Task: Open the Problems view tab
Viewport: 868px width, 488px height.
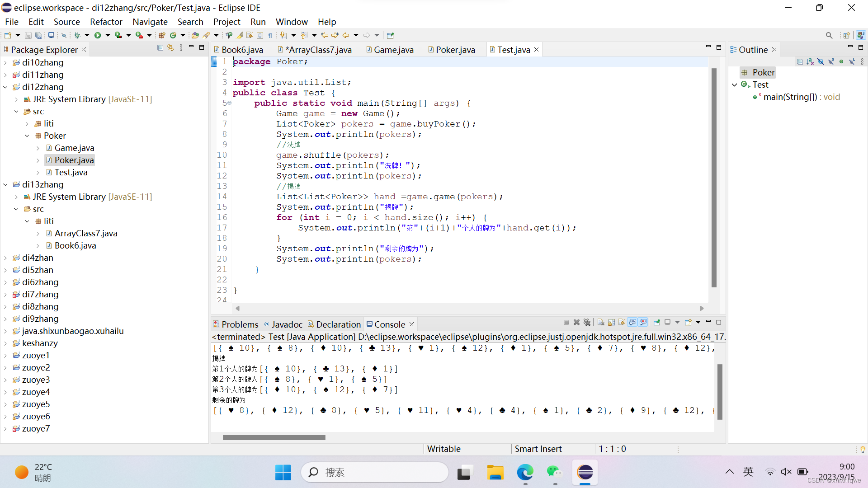Action: coord(240,324)
